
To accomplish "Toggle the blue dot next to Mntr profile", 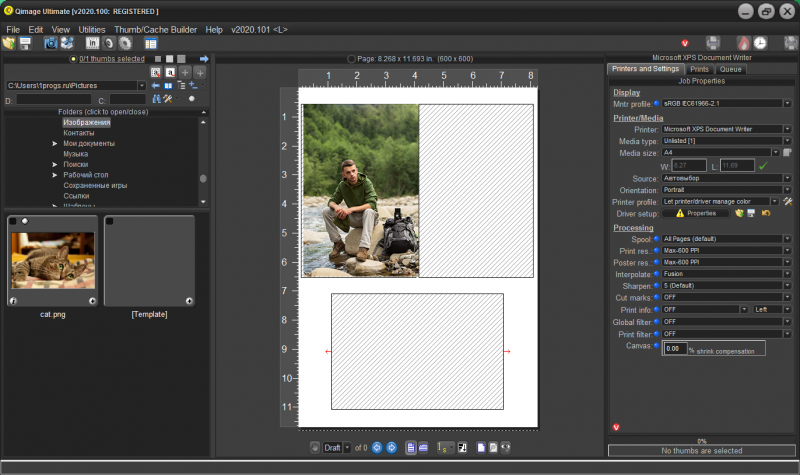I will click(657, 103).
